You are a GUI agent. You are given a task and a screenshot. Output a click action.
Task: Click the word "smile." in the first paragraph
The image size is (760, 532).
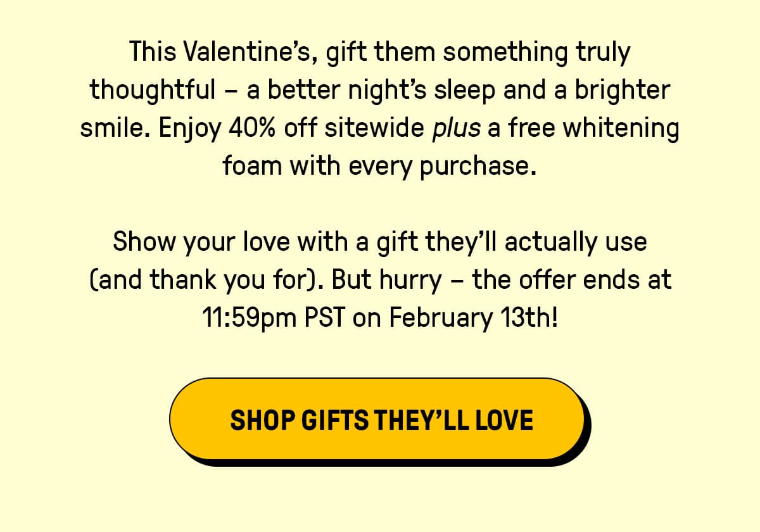(x=116, y=129)
